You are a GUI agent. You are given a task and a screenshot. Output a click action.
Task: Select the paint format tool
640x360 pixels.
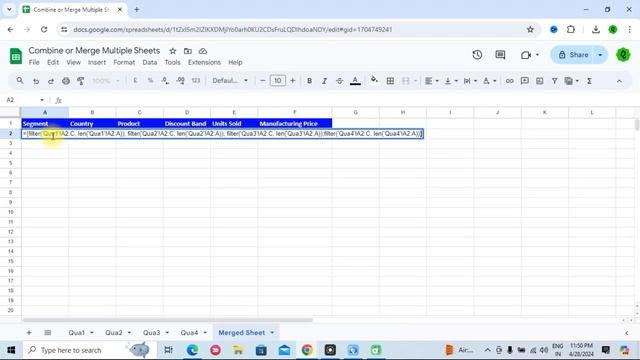click(x=81, y=81)
